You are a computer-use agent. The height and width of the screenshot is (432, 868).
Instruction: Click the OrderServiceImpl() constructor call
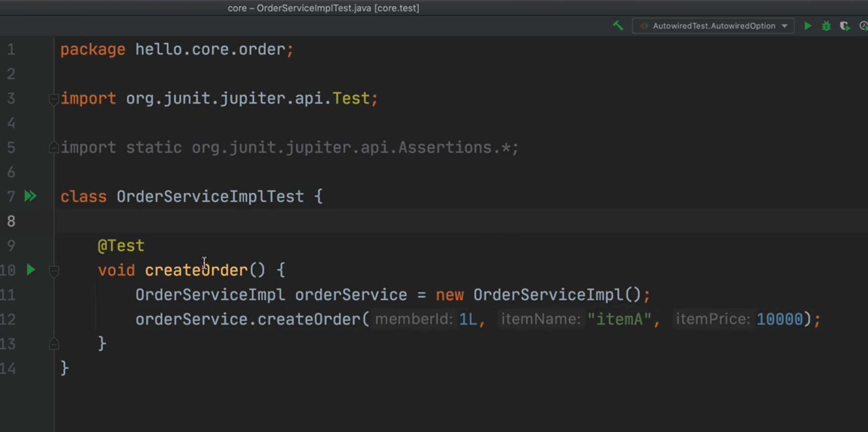(558, 294)
